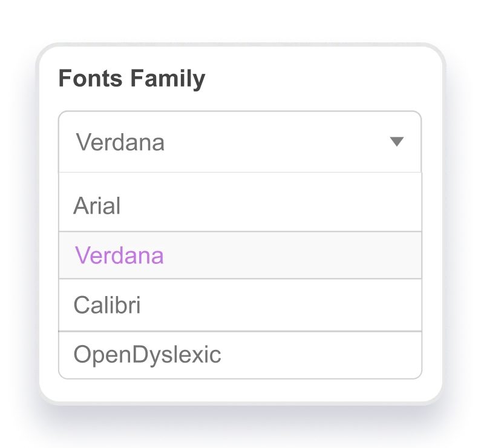Screen dimensions: 484x448
Task: Click the grey-highlighted Verdana row
Action: tap(240, 255)
